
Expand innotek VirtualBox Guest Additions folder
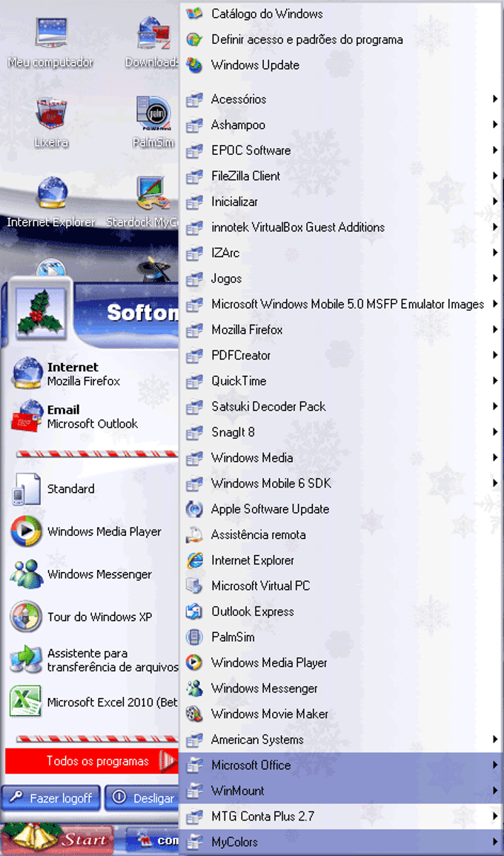[341, 227]
